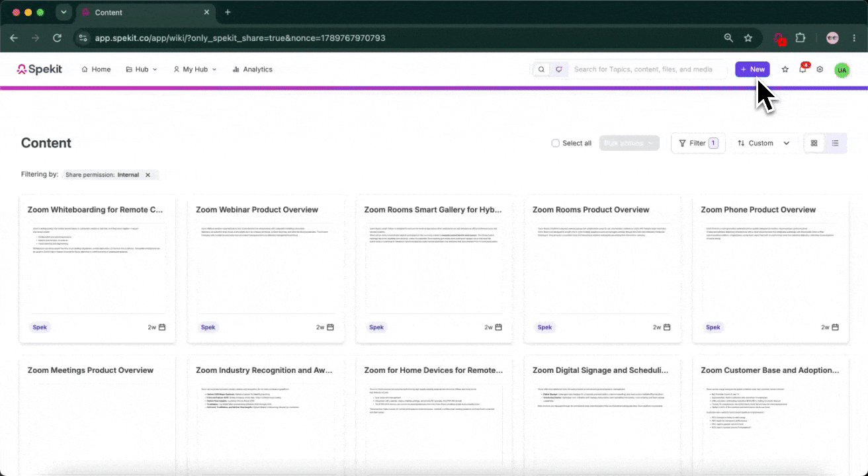Image resolution: width=868 pixels, height=476 pixels.
Task: Open Zoom Digital Signage and Scheduling title
Action: click(601, 370)
